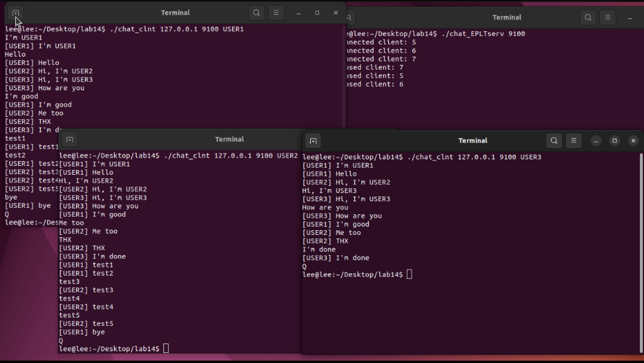Minimize the chat_EPLTserv server terminal
The height and width of the screenshot is (363, 644).
click(x=630, y=18)
